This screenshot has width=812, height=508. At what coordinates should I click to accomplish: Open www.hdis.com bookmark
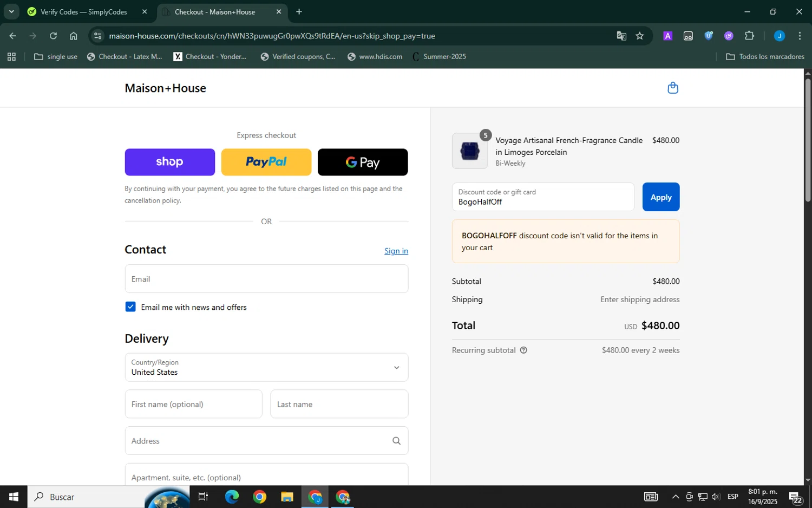[375, 57]
